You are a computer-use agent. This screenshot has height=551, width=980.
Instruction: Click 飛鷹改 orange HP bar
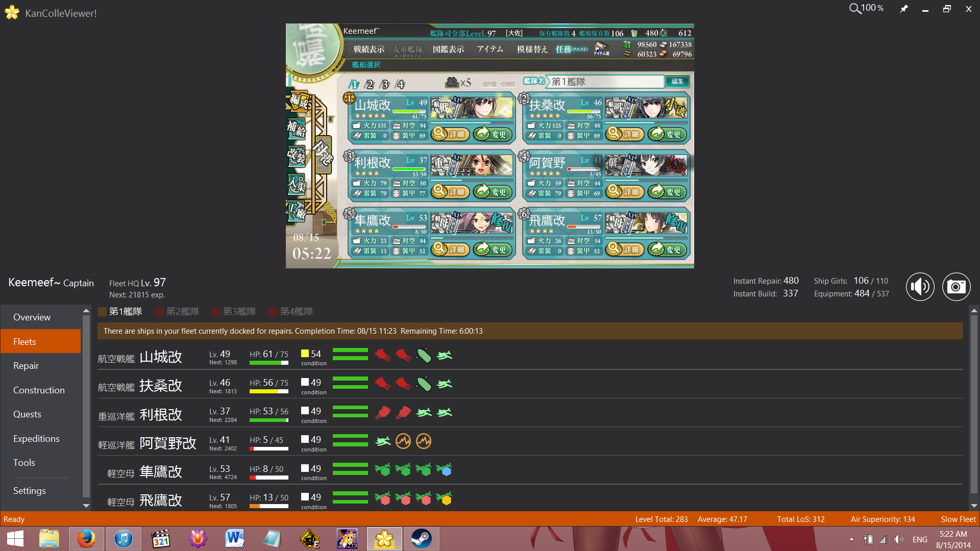click(269, 507)
